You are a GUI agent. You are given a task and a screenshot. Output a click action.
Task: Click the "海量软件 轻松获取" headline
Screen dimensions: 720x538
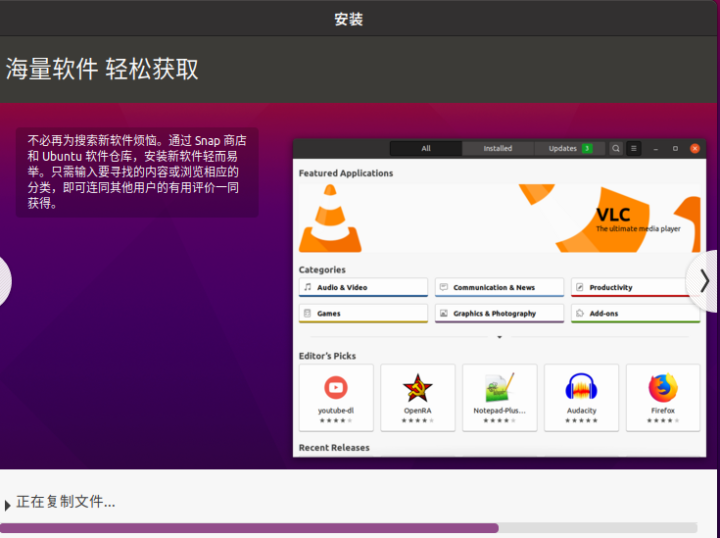coord(102,69)
